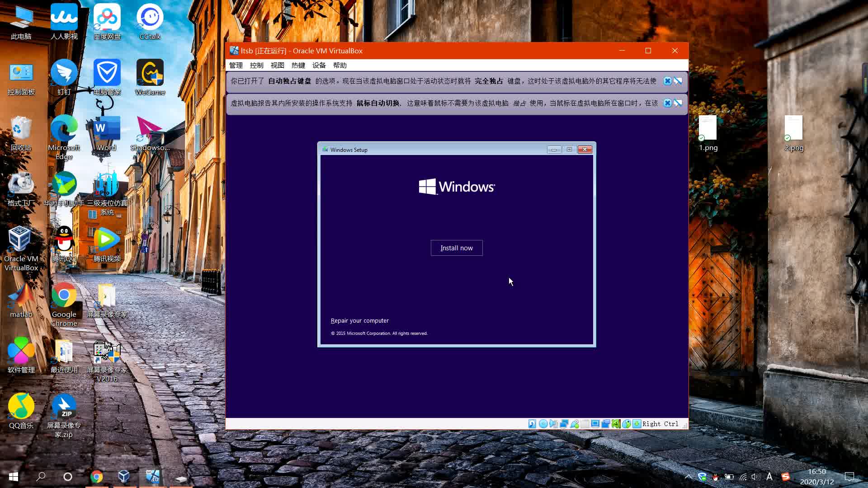Toggle the input method A indicator

(x=769, y=476)
